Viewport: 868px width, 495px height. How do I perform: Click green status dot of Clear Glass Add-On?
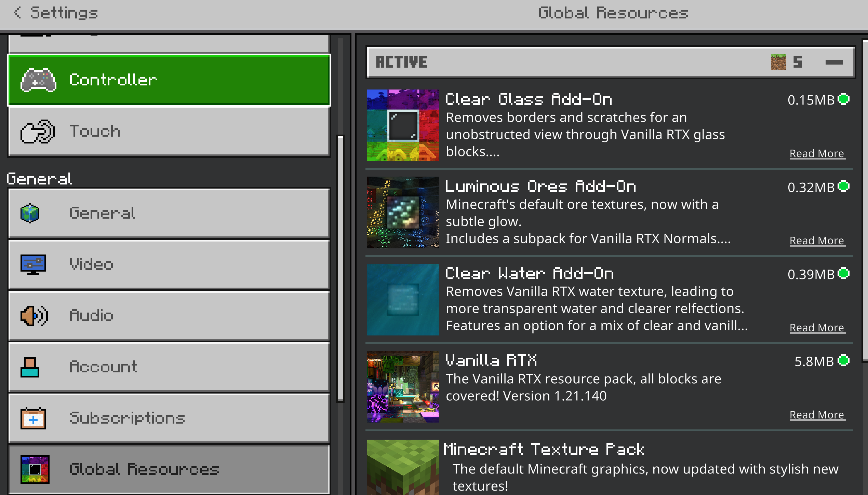pyautogui.click(x=844, y=99)
